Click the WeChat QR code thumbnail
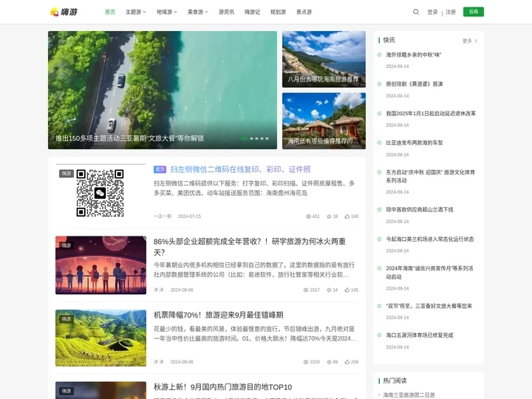The width and height of the screenshot is (532, 399). [100, 193]
